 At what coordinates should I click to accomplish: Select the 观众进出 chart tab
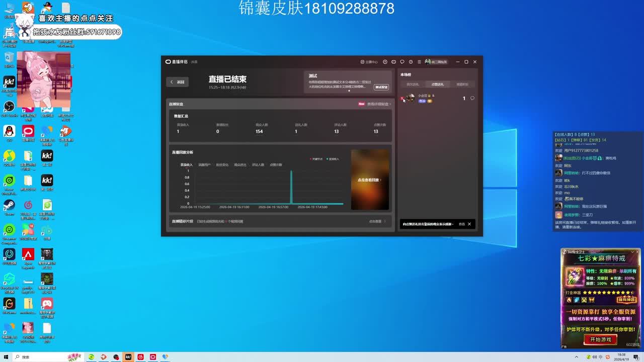tap(240, 165)
